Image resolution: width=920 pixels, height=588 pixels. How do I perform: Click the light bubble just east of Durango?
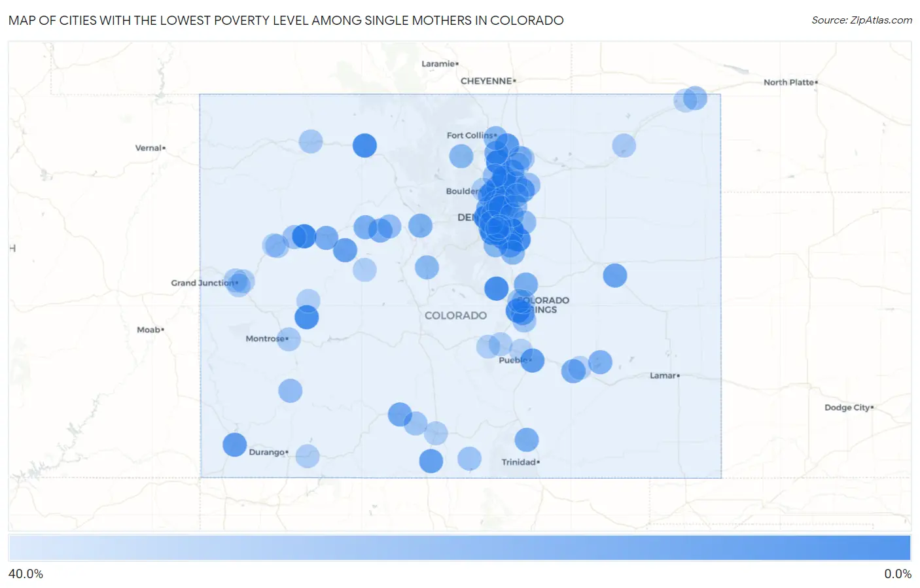[308, 456]
